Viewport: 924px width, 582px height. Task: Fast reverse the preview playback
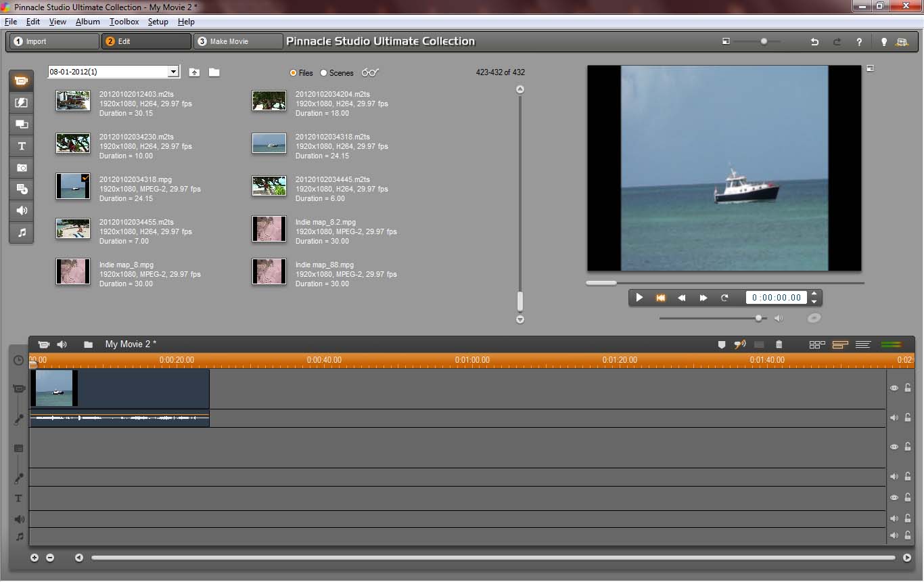pos(682,298)
